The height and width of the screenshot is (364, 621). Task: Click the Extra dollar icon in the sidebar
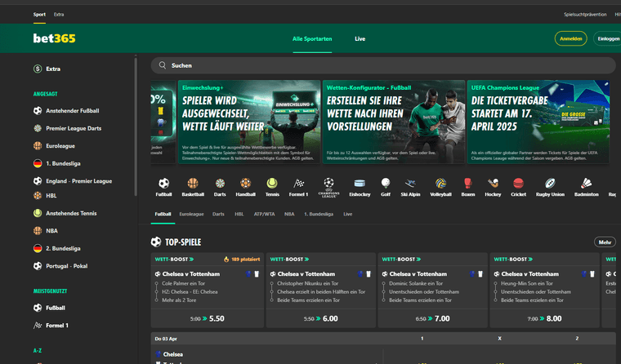coord(38,69)
